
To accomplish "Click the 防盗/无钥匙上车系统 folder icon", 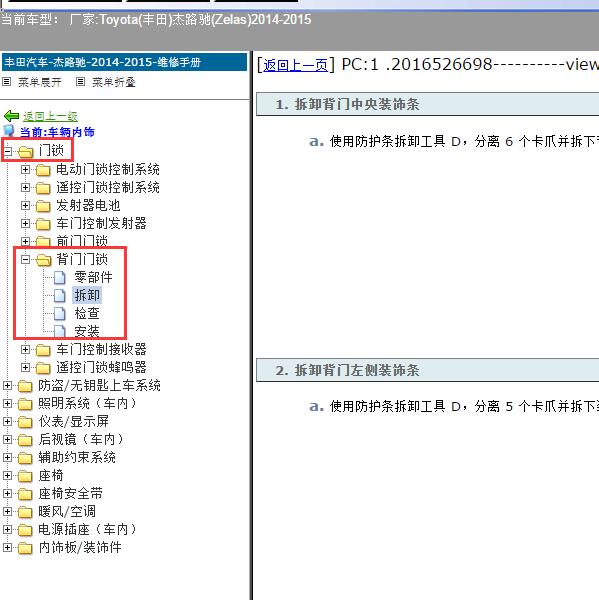I will tap(25, 386).
